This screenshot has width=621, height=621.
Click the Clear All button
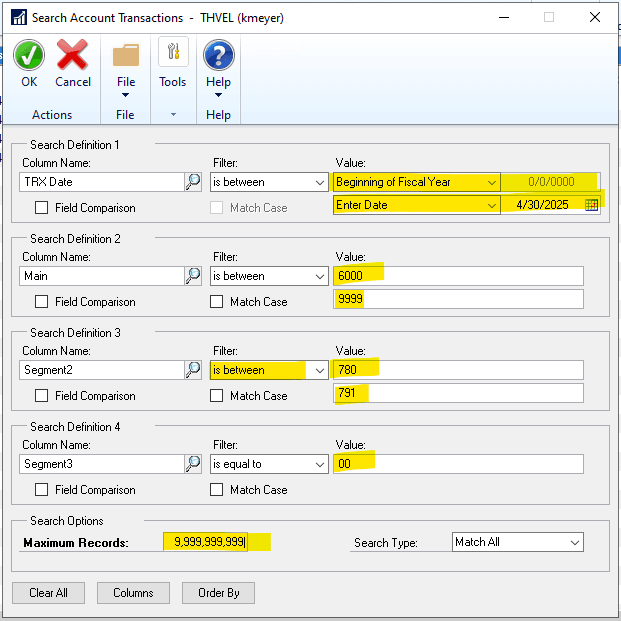click(48, 593)
